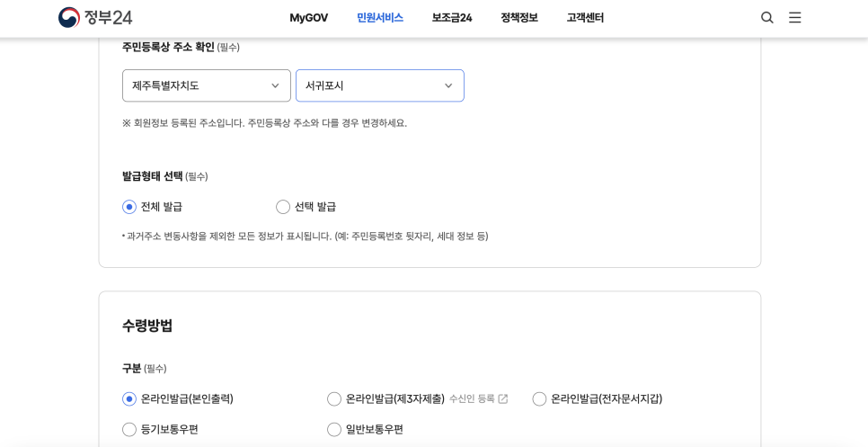868x447 pixels.
Task: Choose 온라인발급(본인출력) option
Action: [129, 398]
